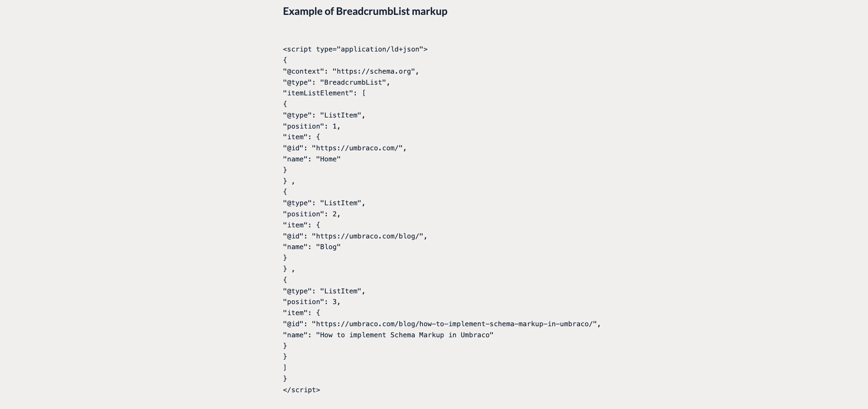Click the "position": 2 line
Image resolution: width=868 pixels, height=409 pixels.
coord(311,214)
